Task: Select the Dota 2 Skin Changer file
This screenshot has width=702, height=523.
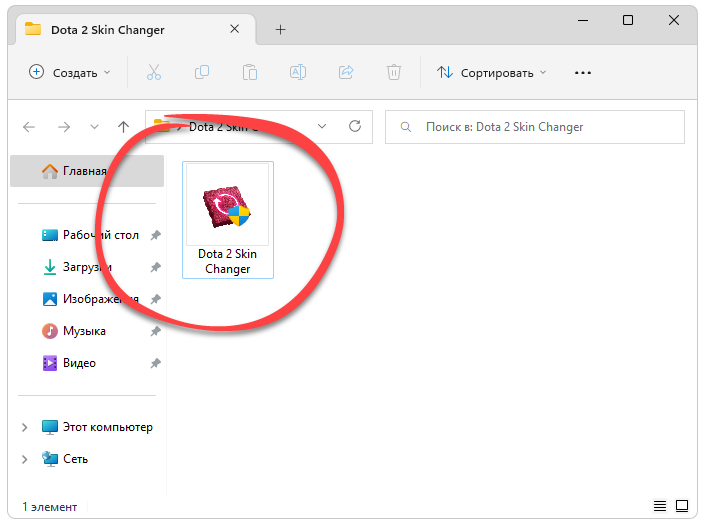Action: tap(228, 220)
